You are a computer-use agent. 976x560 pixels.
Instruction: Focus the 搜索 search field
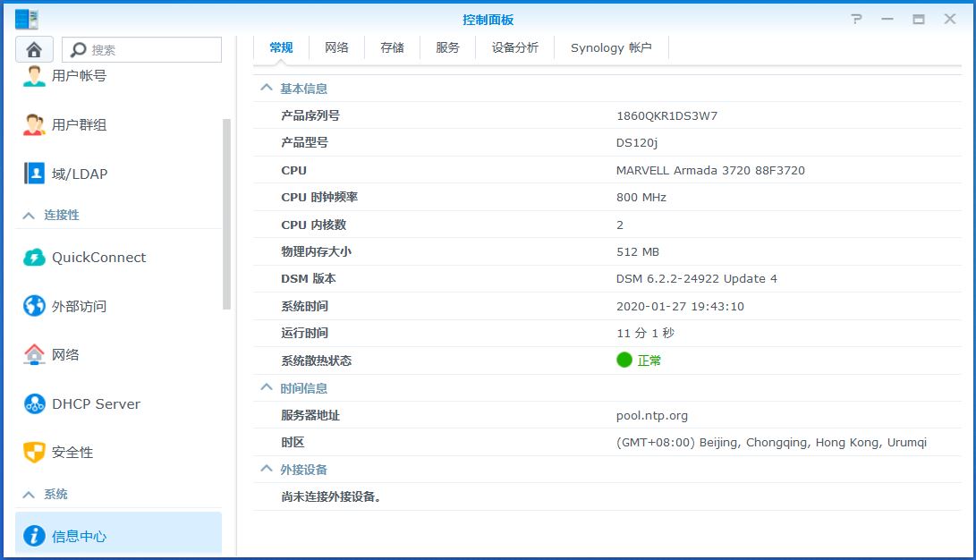point(142,49)
